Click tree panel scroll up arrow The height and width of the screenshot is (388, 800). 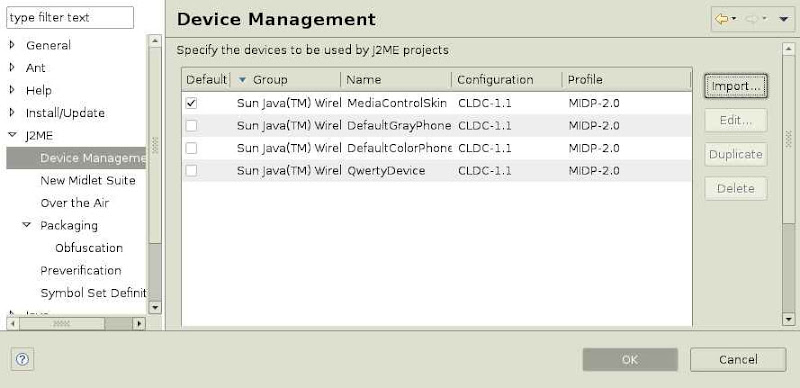tap(155, 41)
